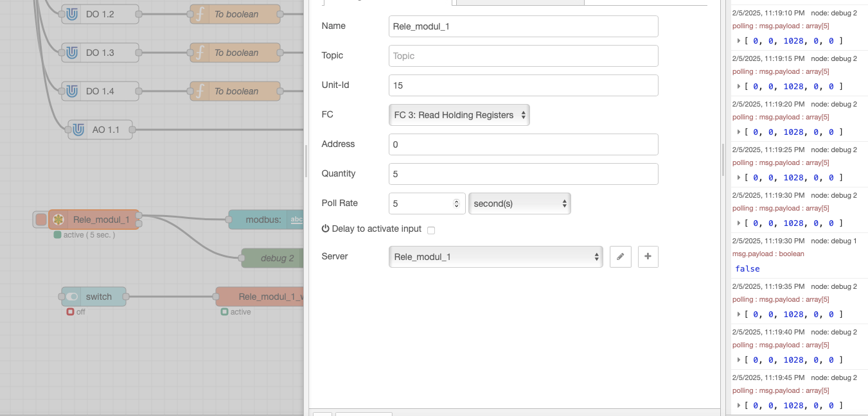This screenshot has width=868, height=416.
Task: Click the function icon on top To boolean node
Action: [x=200, y=14]
